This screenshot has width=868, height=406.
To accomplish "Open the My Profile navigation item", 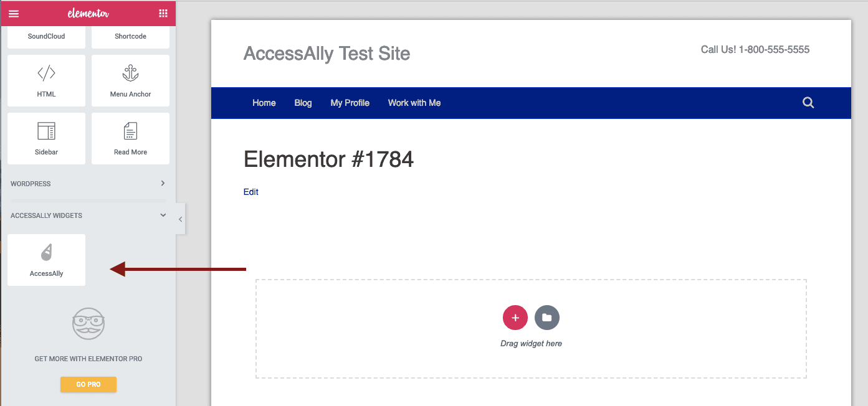I will (x=350, y=103).
